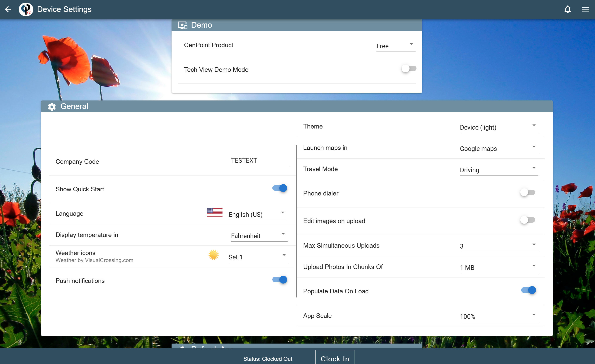The image size is (595, 364).
Task: Turn off Push notifications switch
Action: (x=280, y=280)
